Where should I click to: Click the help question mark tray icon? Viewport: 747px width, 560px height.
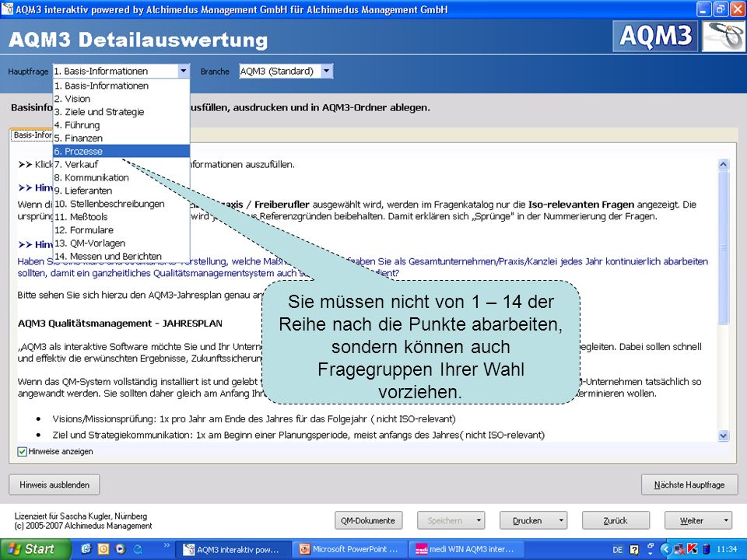[634, 550]
